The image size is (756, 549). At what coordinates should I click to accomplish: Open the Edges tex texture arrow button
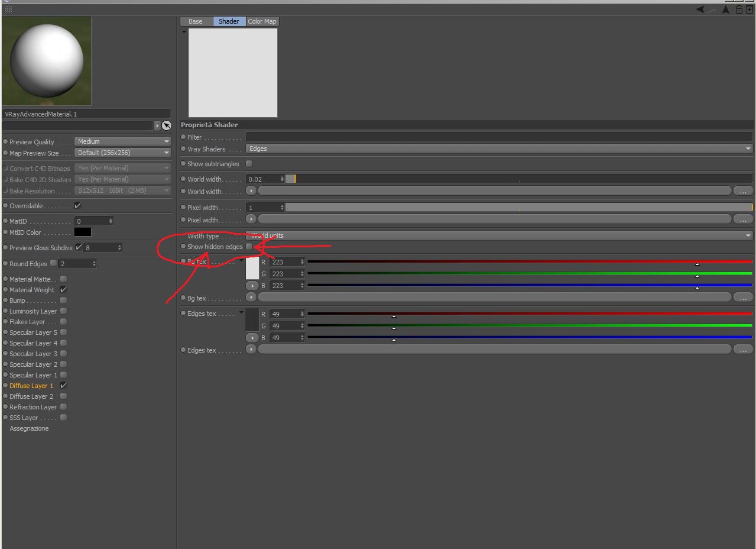click(251, 349)
